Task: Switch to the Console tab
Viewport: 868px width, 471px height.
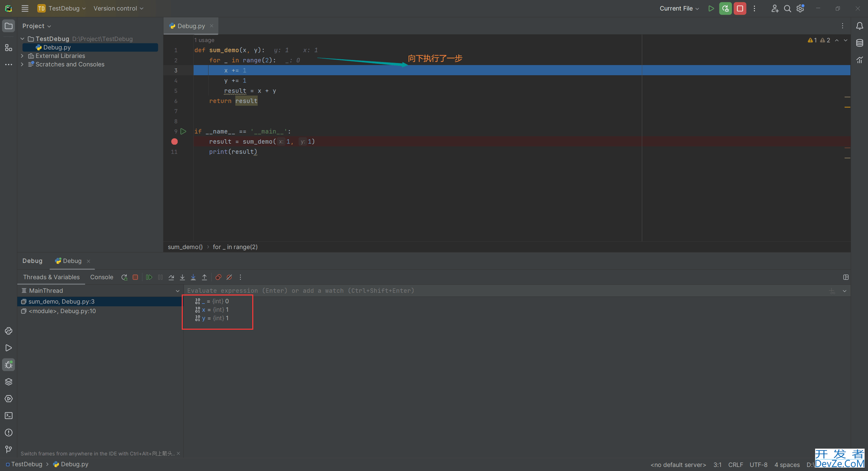Action: [101, 277]
